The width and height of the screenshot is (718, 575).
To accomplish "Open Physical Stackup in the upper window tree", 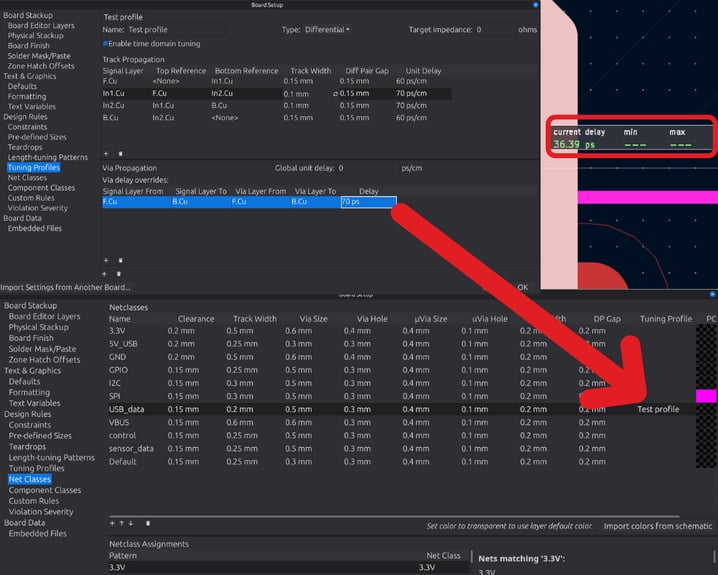I will point(35,35).
